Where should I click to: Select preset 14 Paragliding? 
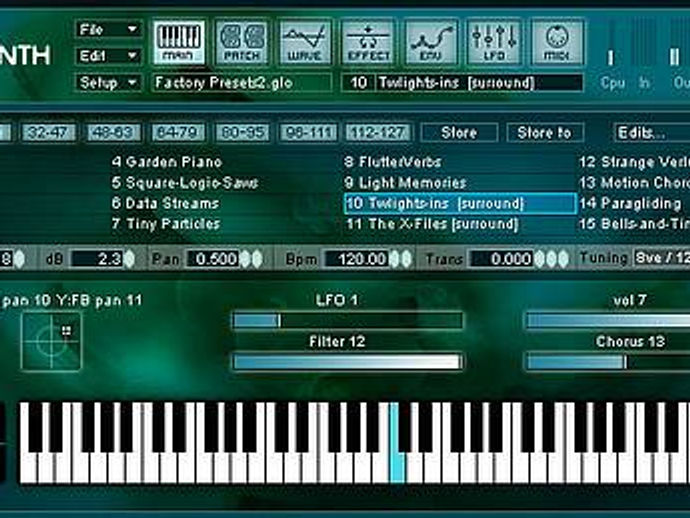pyautogui.click(x=630, y=203)
